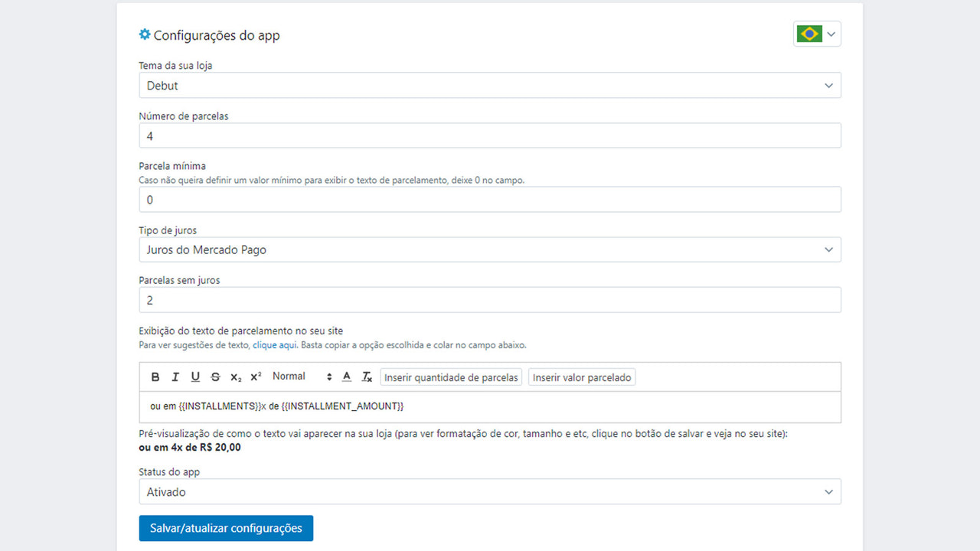
Task: Toggle underline formatting
Action: point(195,377)
